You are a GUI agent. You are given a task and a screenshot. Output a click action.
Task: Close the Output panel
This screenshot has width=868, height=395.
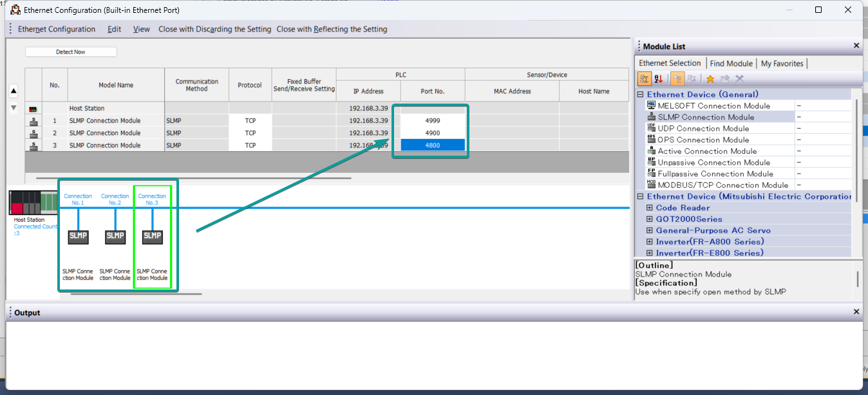click(856, 312)
